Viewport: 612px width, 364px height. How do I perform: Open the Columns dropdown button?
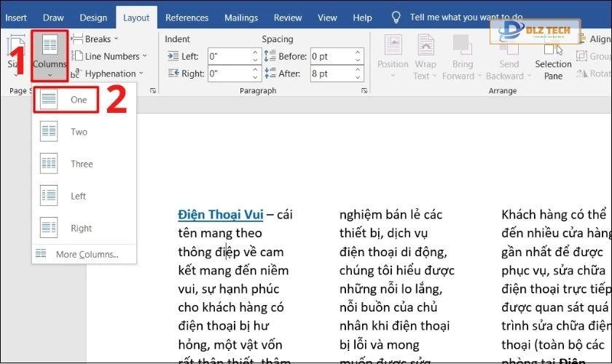[50, 55]
